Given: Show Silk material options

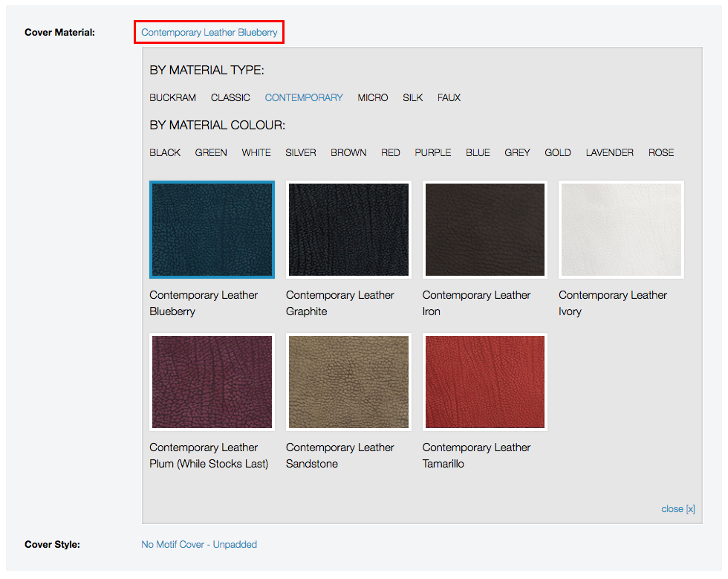Looking at the screenshot, I should coord(412,97).
